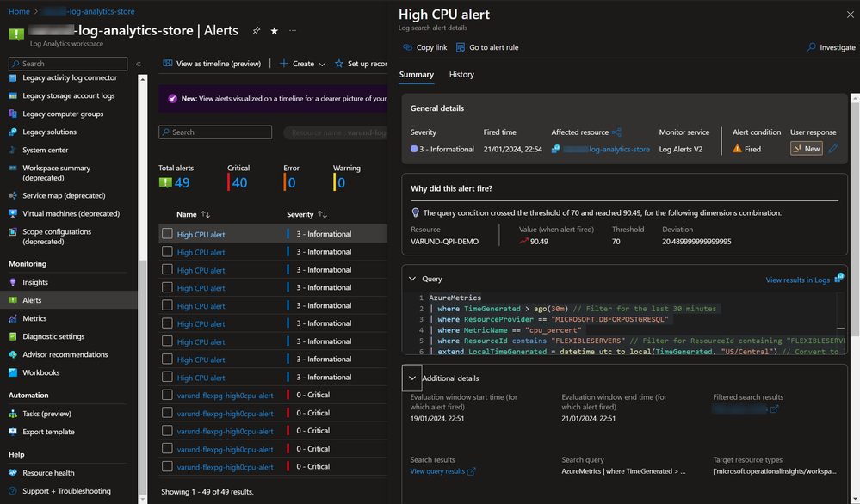The height and width of the screenshot is (504, 860).
Task: Collapse the Additional details section
Action: [411, 378]
